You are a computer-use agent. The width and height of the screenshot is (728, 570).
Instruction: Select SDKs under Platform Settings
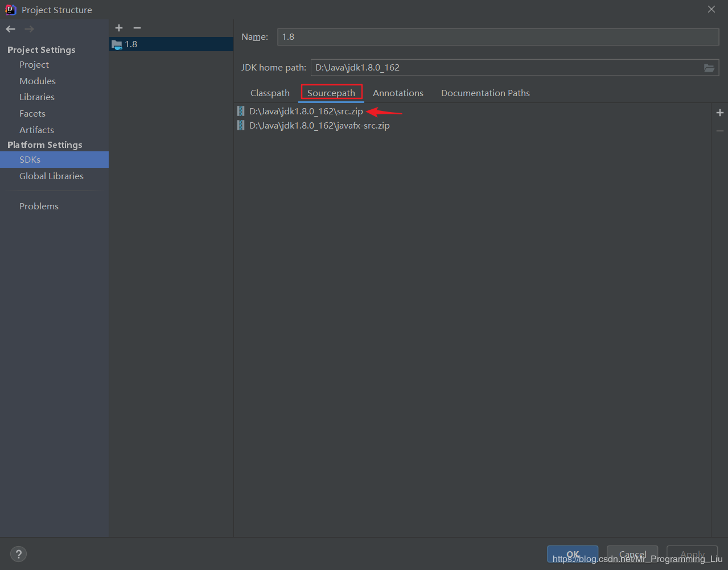tap(54, 160)
